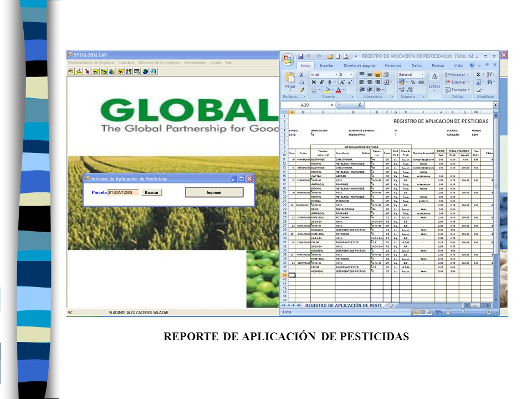Switch to the Insertar ribbon tab
532x399 pixels.
327,65
